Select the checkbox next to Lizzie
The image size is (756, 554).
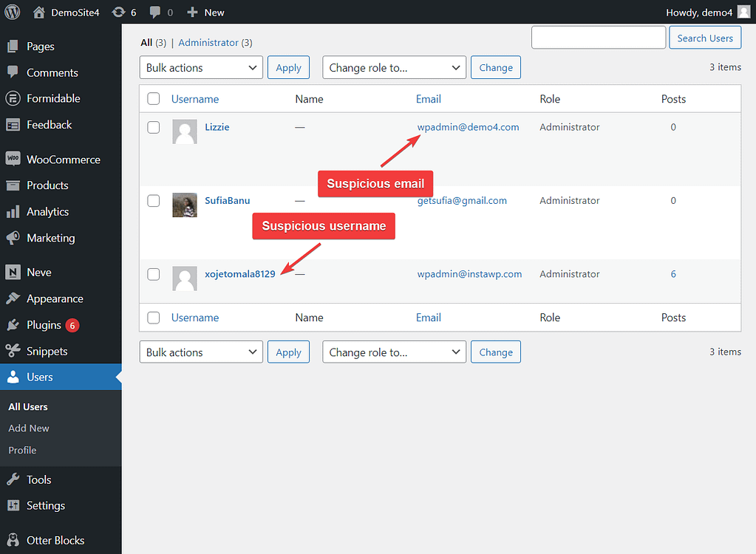click(x=153, y=127)
